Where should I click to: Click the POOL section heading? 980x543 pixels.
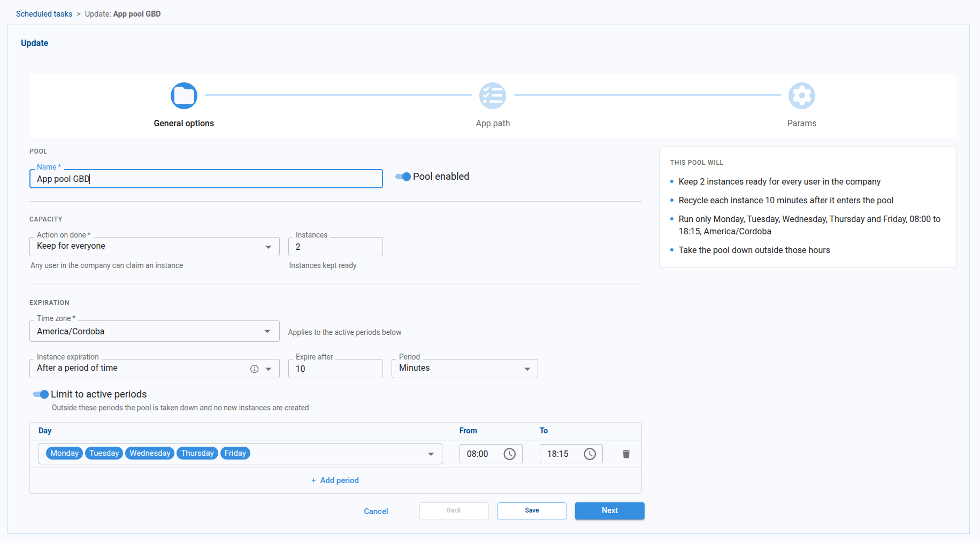[x=38, y=151]
